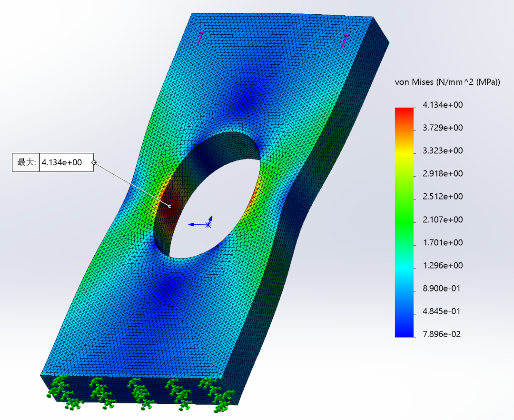Click legend value 1.296e+00
Screen dimensions: 514x420
point(443,266)
